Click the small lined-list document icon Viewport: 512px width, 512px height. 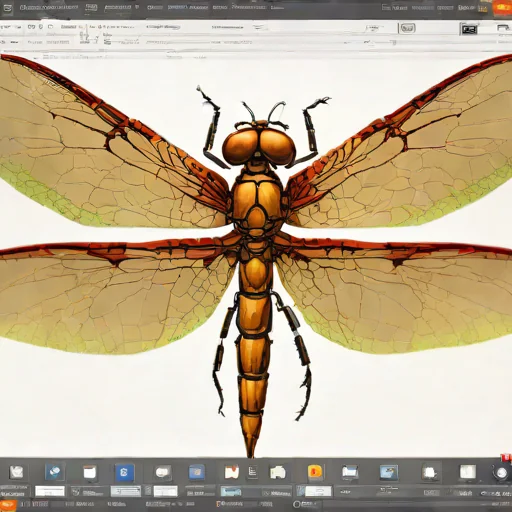click(x=253, y=471)
